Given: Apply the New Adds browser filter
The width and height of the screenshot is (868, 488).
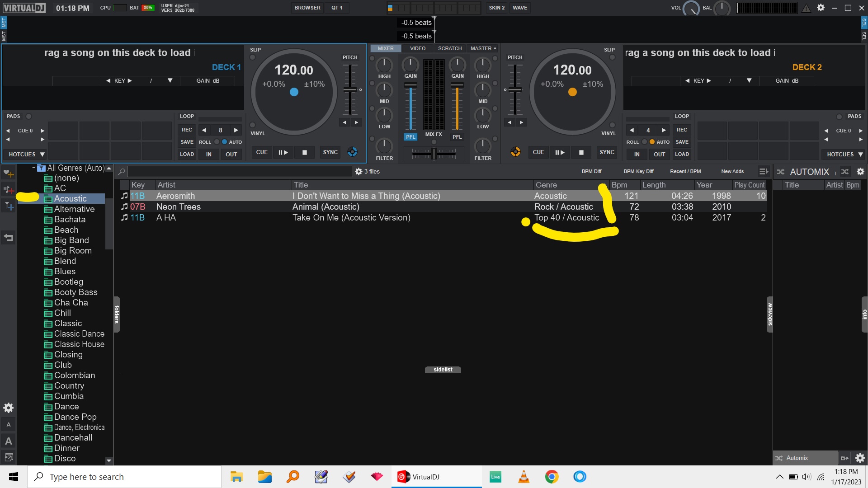Looking at the screenshot, I should tap(732, 172).
